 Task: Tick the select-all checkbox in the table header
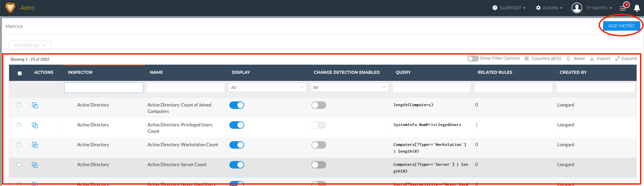coord(20,73)
